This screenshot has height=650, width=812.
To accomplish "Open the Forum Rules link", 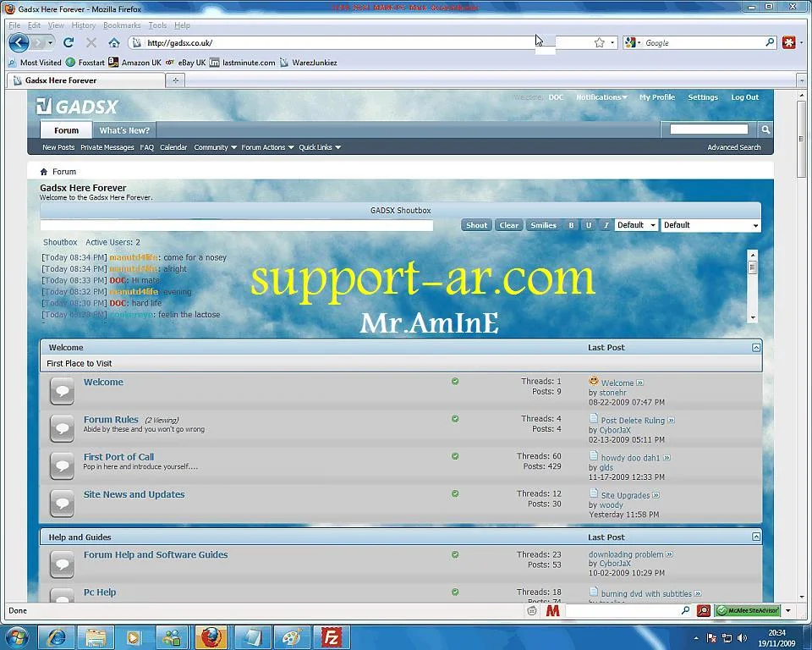I will pyautogui.click(x=111, y=419).
